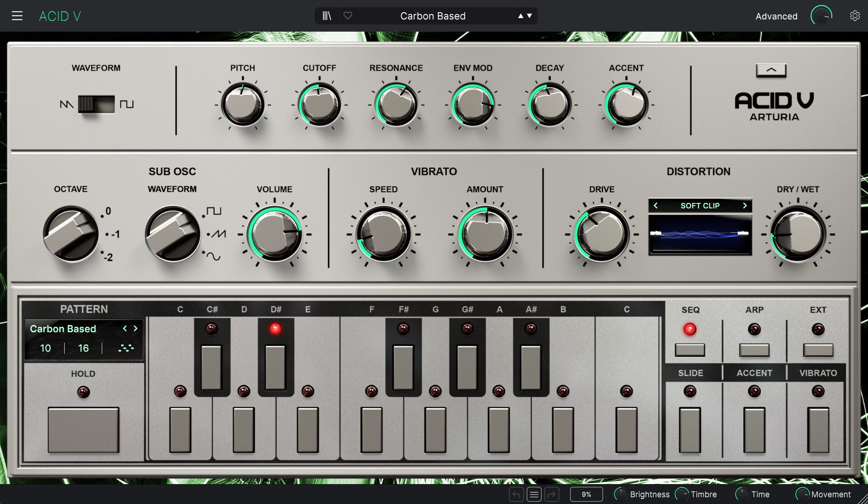Toggle the oscillator WAVEFORM switch
868x504 pixels.
(x=96, y=104)
